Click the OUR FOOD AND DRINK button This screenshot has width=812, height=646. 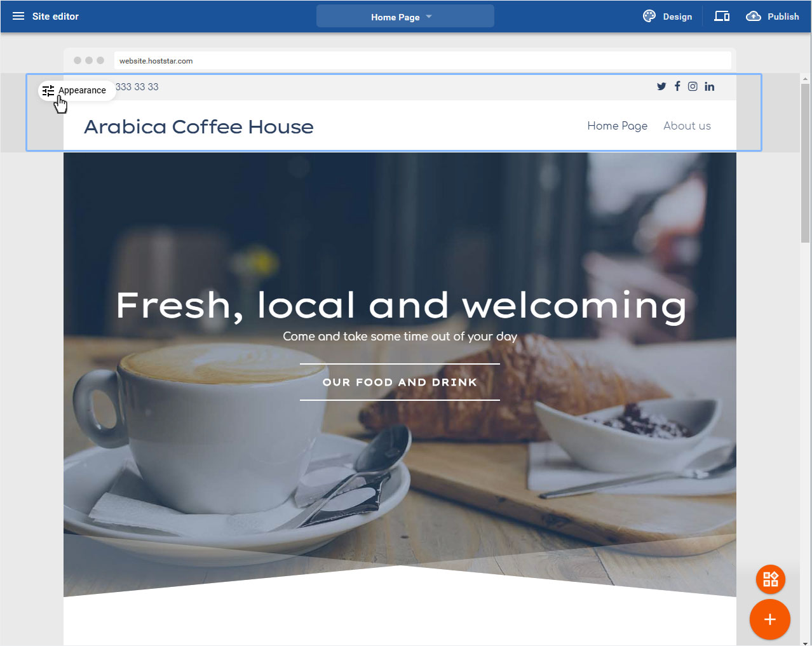point(400,382)
